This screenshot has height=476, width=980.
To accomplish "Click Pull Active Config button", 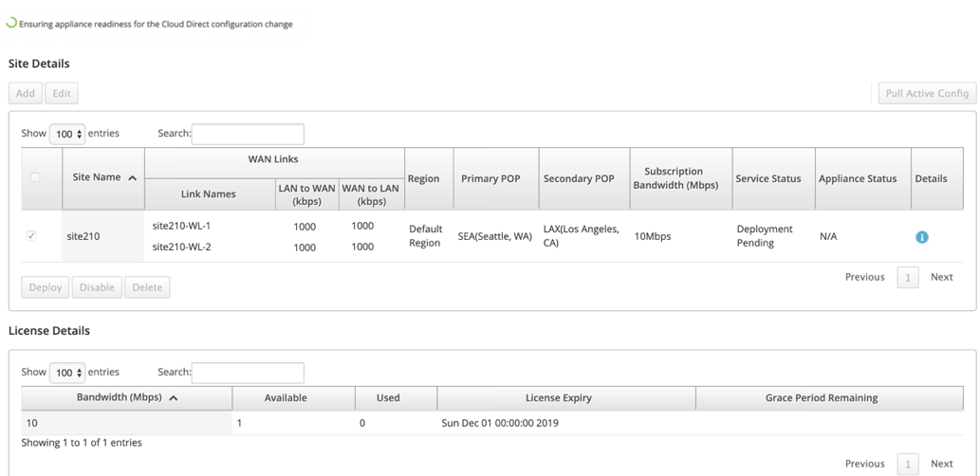I will point(927,93).
